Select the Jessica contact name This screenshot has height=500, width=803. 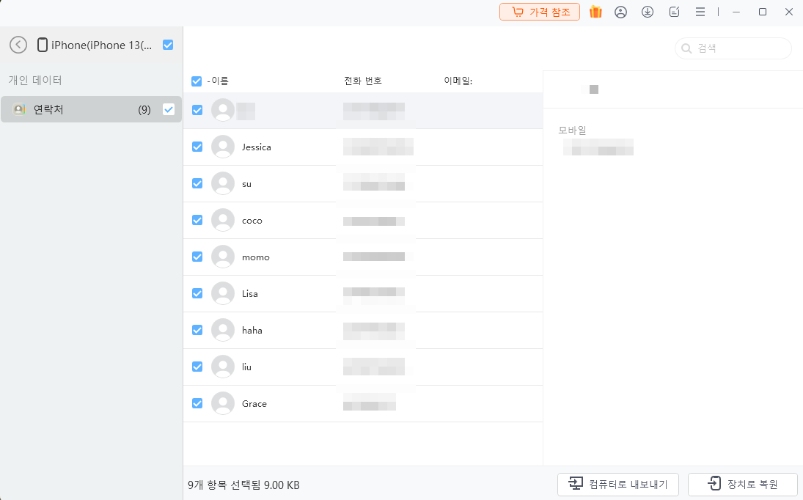click(257, 147)
